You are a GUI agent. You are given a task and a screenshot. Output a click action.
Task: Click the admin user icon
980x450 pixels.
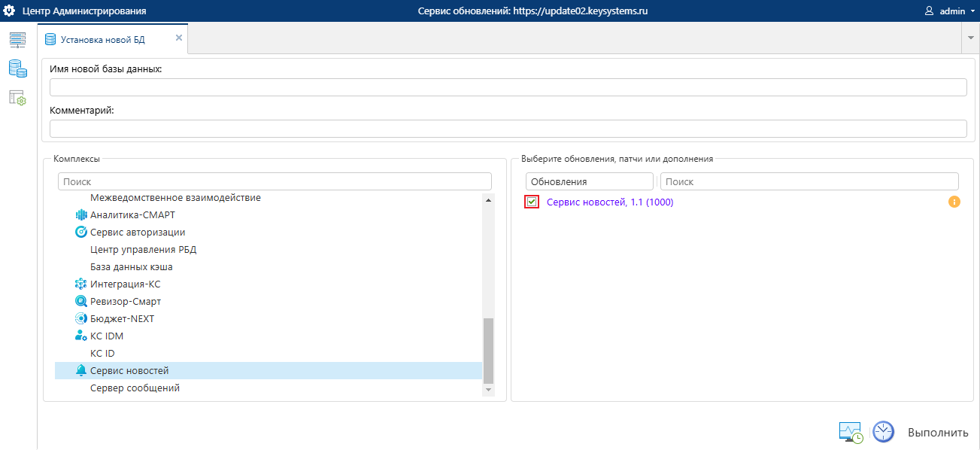(929, 11)
